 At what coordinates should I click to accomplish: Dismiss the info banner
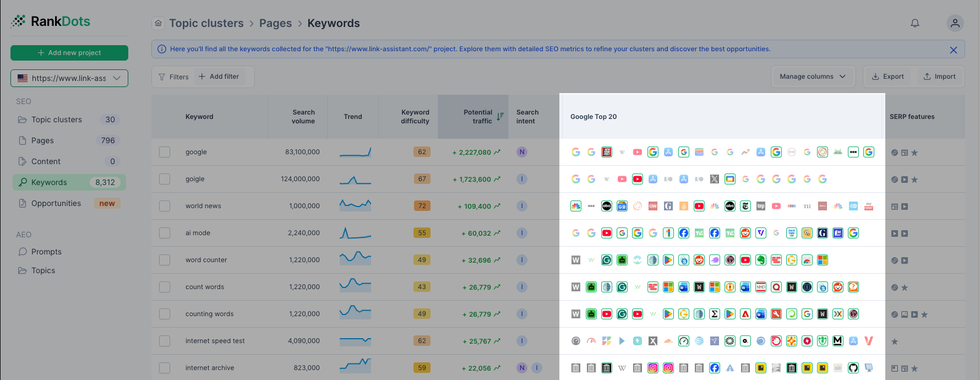click(954, 50)
